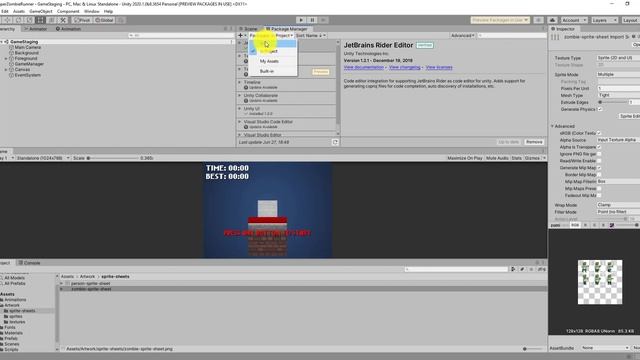Expand the Timeline package entry
The width and height of the screenshot is (640, 360).
pos(240,82)
